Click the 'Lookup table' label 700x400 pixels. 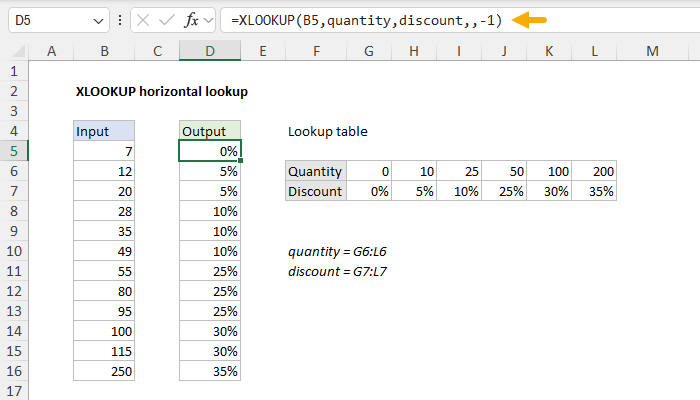(x=328, y=131)
